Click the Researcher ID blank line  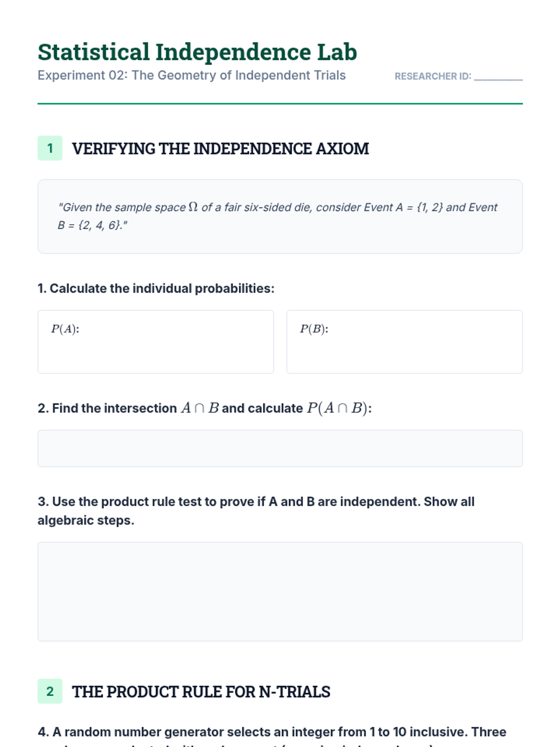tap(498, 77)
